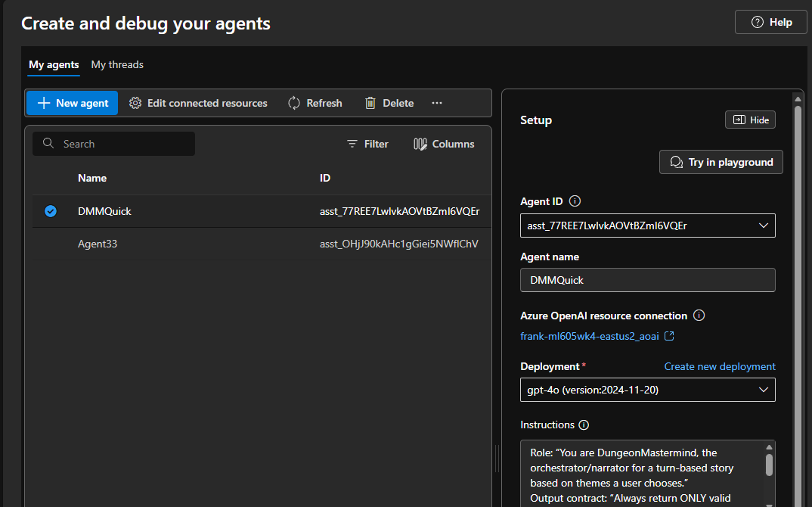Expand the Deployment dropdown showing gpt-4o
Viewport: 812px width, 507px height.
pyautogui.click(x=764, y=389)
